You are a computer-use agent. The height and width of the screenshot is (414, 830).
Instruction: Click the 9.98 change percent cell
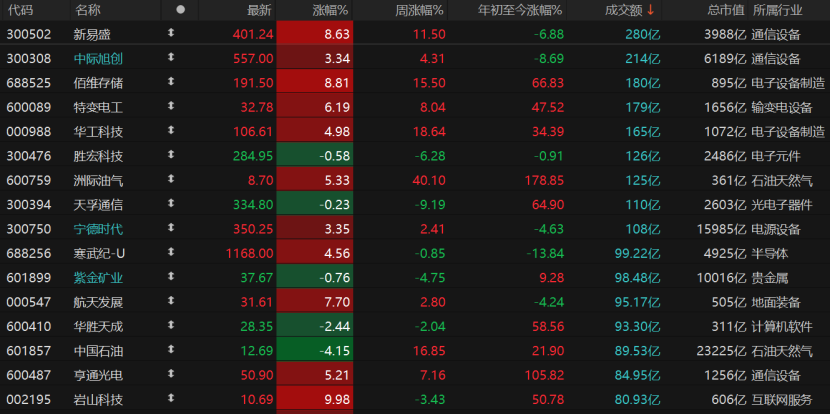coord(314,400)
